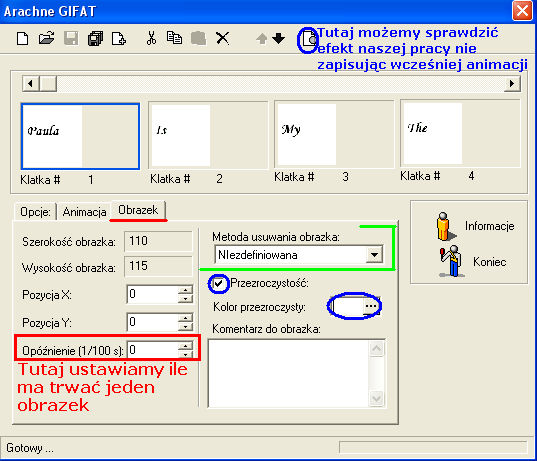
Task: Toggle the Przezroczystość checkbox
Action: pyautogui.click(x=218, y=283)
